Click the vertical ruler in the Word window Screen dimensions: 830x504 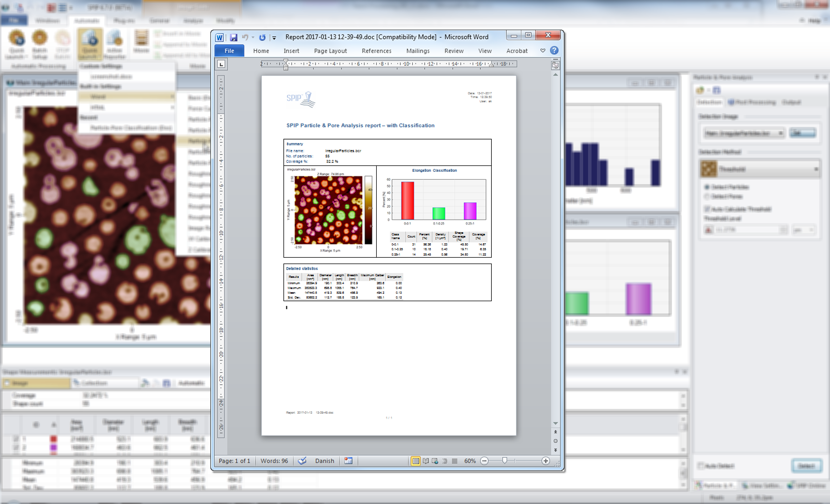[x=221, y=257]
